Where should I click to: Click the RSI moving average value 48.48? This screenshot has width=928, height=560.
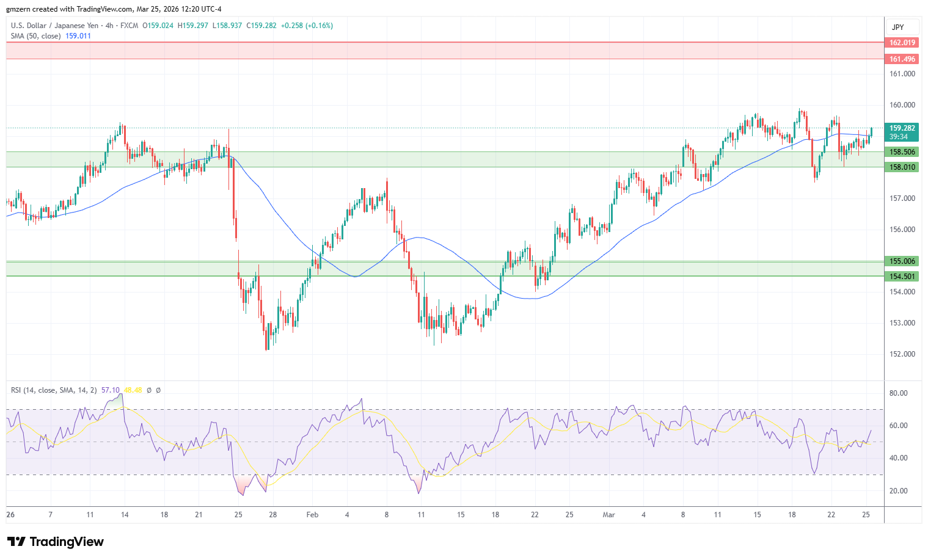coord(133,390)
